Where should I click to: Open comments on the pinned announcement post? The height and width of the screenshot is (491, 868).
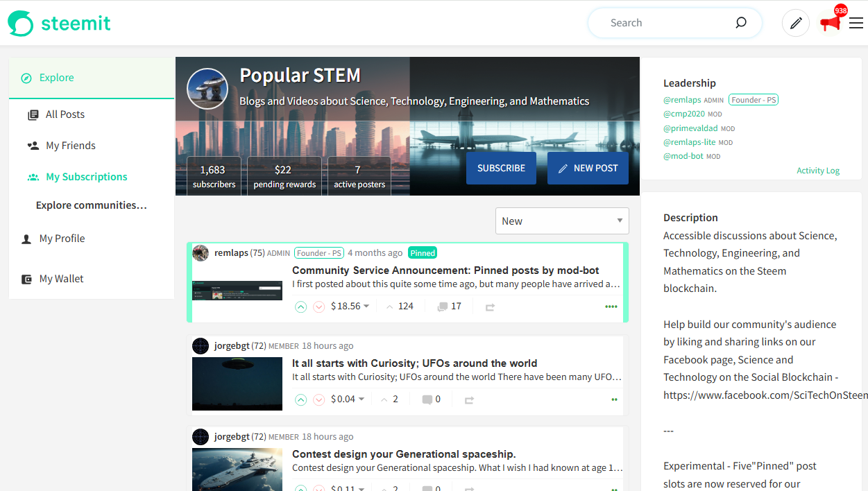click(449, 307)
